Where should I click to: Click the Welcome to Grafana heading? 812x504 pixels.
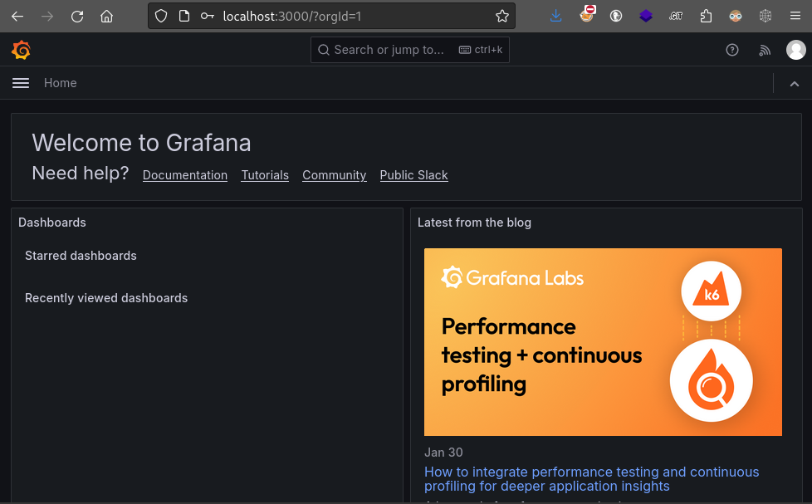pyautogui.click(x=141, y=143)
